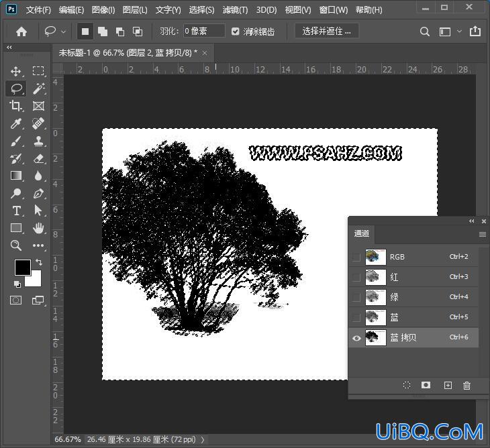Open the 文件(F) menu
This screenshot has width=490, height=448.
38,10
